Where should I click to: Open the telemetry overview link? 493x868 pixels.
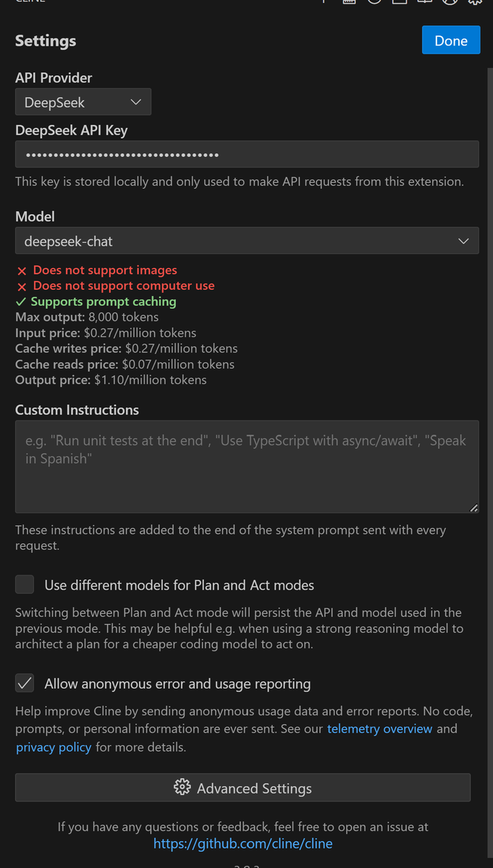(379, 728)
